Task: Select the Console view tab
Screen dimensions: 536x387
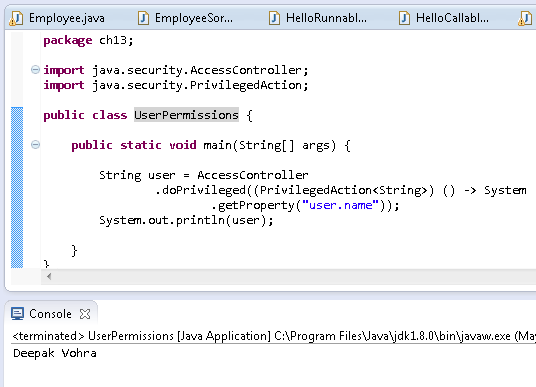Action: point(50,314)
